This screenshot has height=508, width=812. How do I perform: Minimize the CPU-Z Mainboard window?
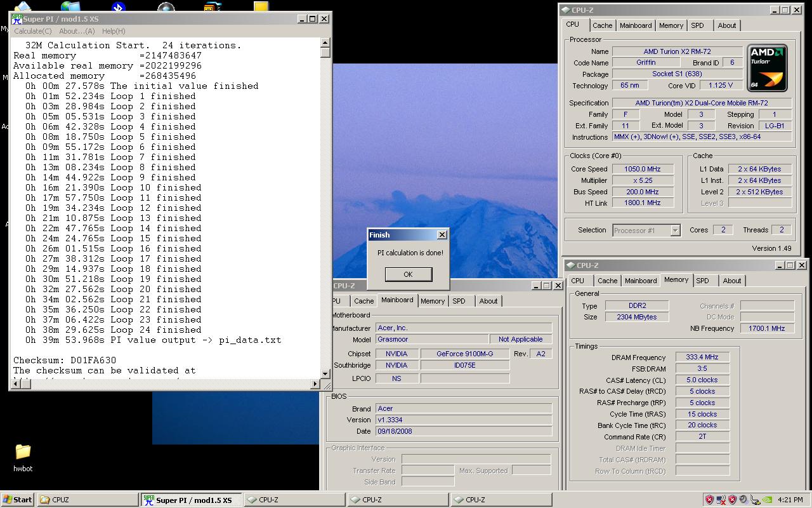(x=537, y=286)
